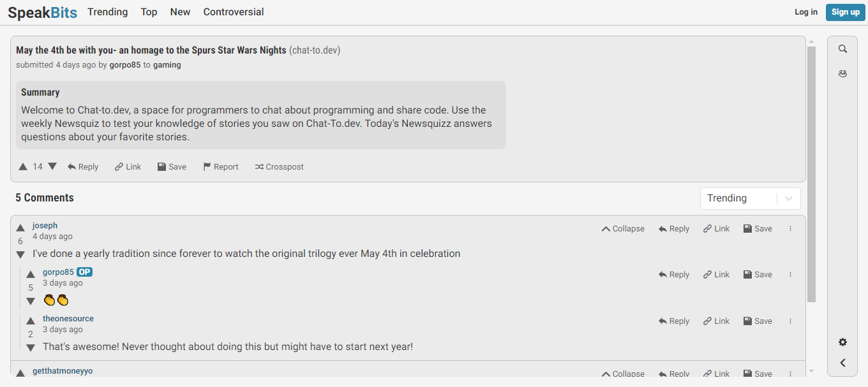Image resolution: width=868 pixels, height=387 pixels.
Task: Open the Trending comment sort dropdown
Action: 750,198
